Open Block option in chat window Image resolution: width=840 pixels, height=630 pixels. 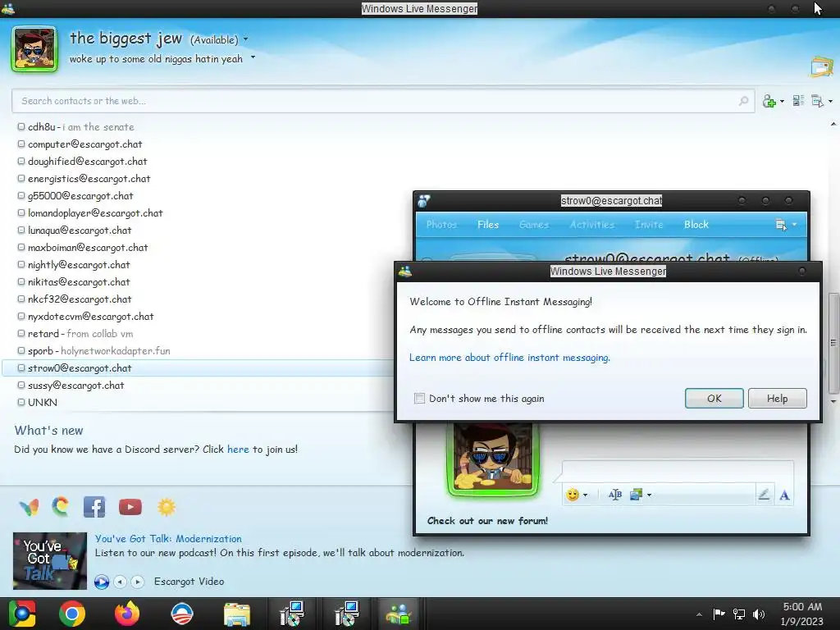click(696, 225)
